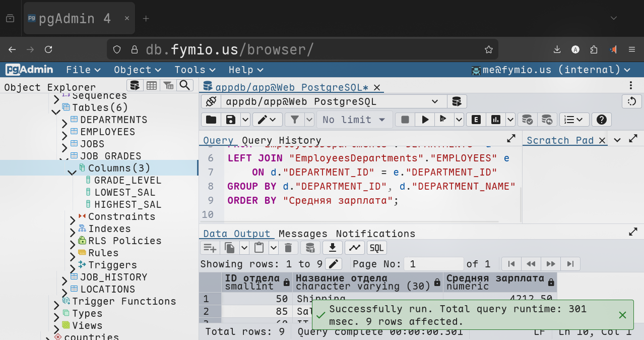Viewport: 644px width, 340px height.
Task: Open the Graph Visualiser
Action: [354, 248]
